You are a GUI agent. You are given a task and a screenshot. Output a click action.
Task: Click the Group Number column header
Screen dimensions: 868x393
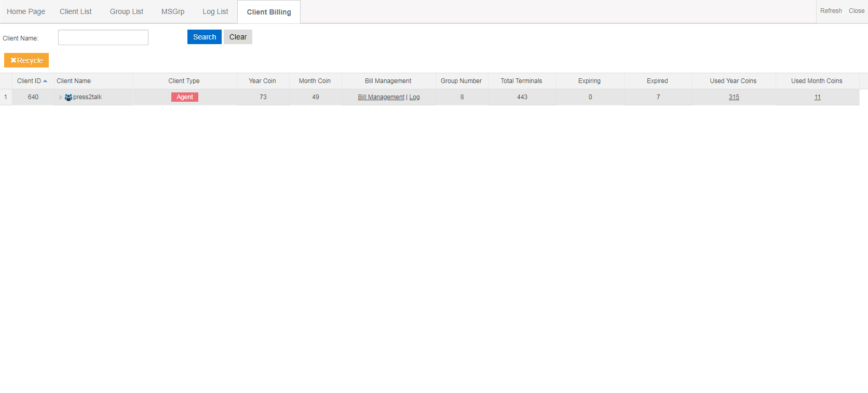point(462,81)
